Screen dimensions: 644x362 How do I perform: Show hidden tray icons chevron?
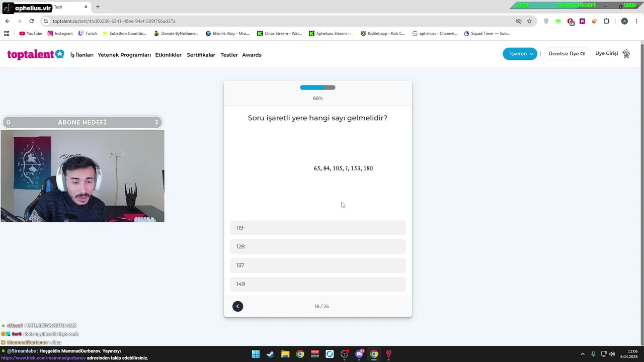(x=583, y=354)
